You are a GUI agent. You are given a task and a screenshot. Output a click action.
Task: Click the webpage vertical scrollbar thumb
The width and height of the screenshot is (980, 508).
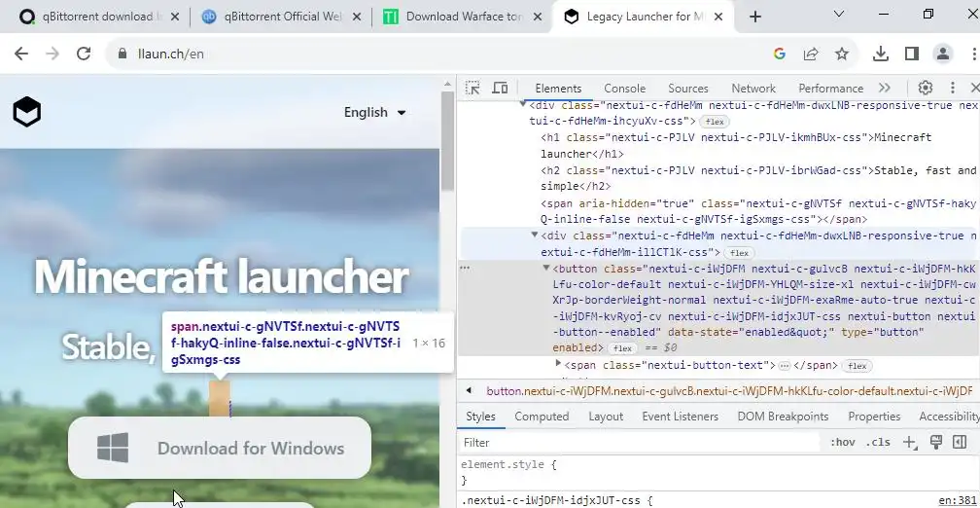coord(447,141)
